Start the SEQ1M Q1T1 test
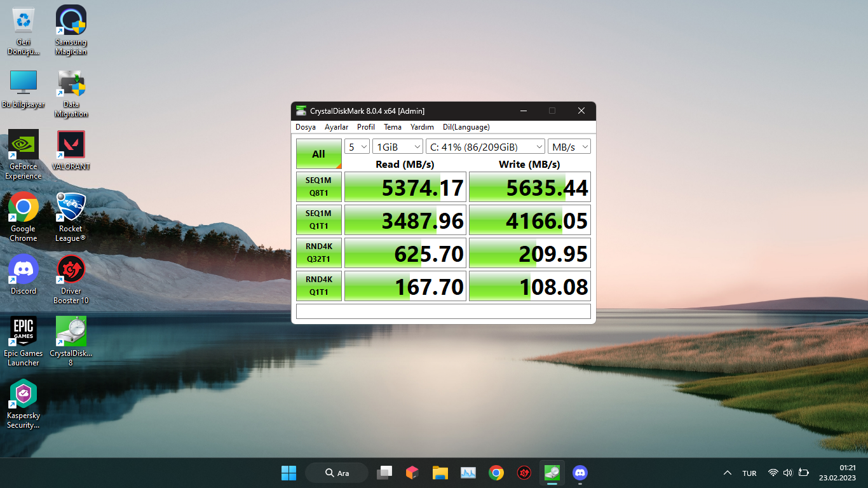This screenshot has width=868, height=488. tap(319, 220)
